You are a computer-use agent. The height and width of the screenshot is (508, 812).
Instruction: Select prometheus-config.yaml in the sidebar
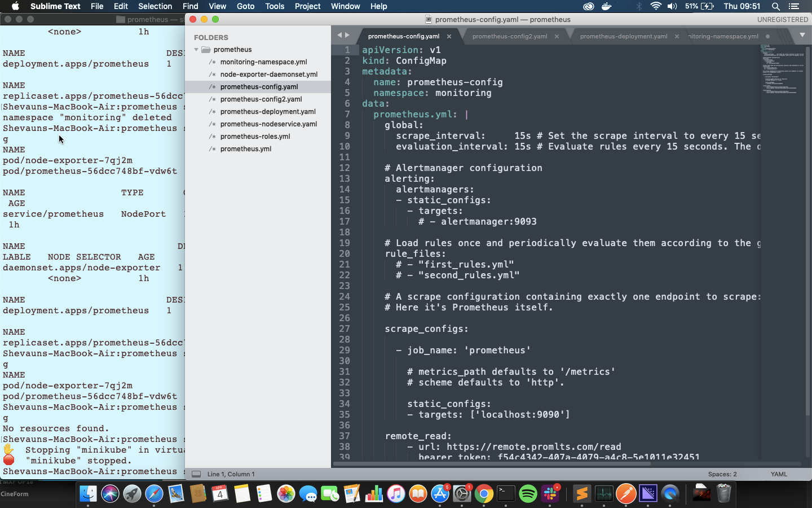[259, 87]
